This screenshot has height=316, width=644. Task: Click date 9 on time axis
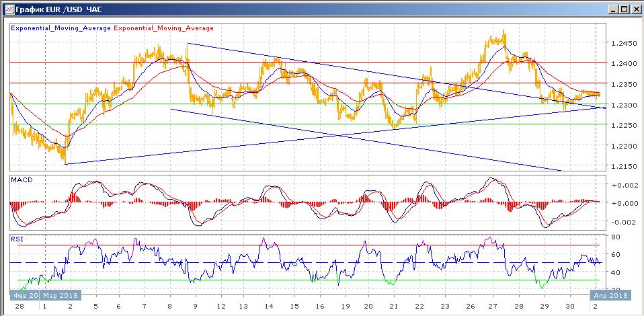coord(196,307)
